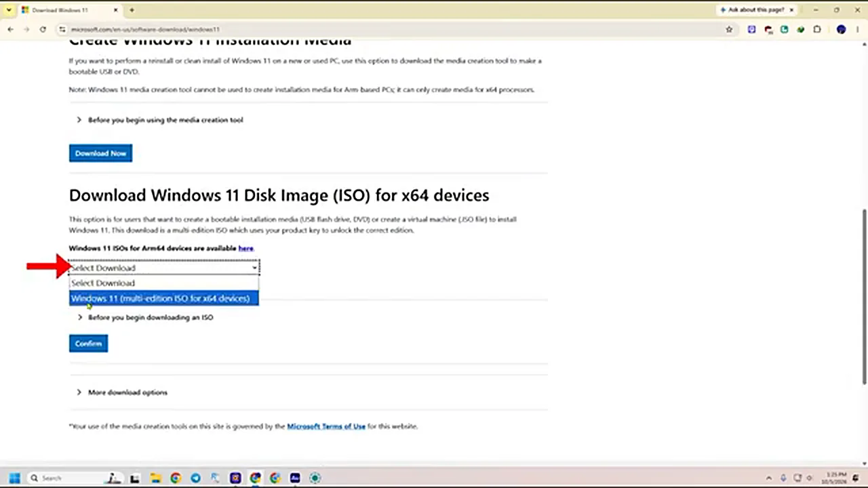
Task: Switch to Download Windows 11 tab
Action: [66, 10]
